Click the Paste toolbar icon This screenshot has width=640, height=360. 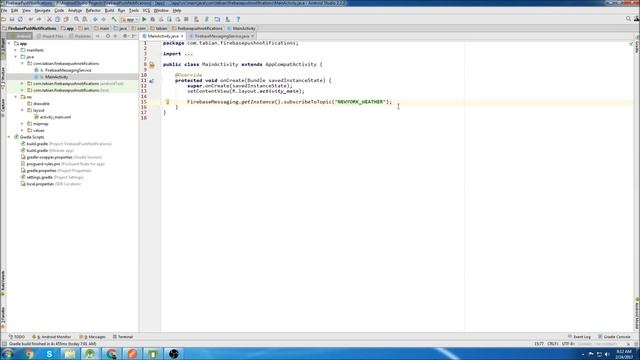pyautogui.click(x=66, y=19)
